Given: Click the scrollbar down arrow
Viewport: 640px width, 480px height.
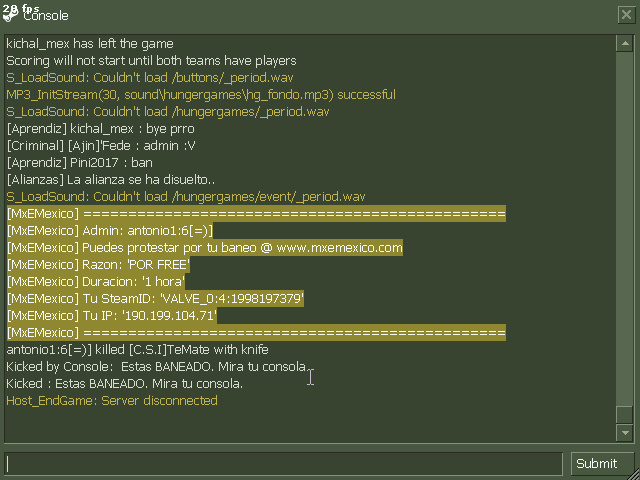Looking at the screenshot, I should [x=624, y=433].
